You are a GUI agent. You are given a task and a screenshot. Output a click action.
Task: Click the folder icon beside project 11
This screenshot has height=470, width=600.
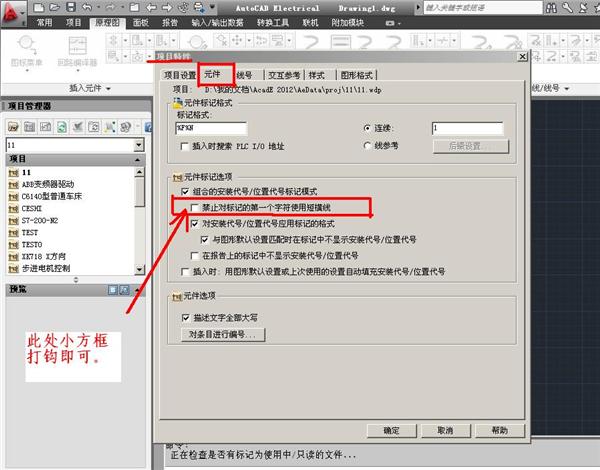13,173
